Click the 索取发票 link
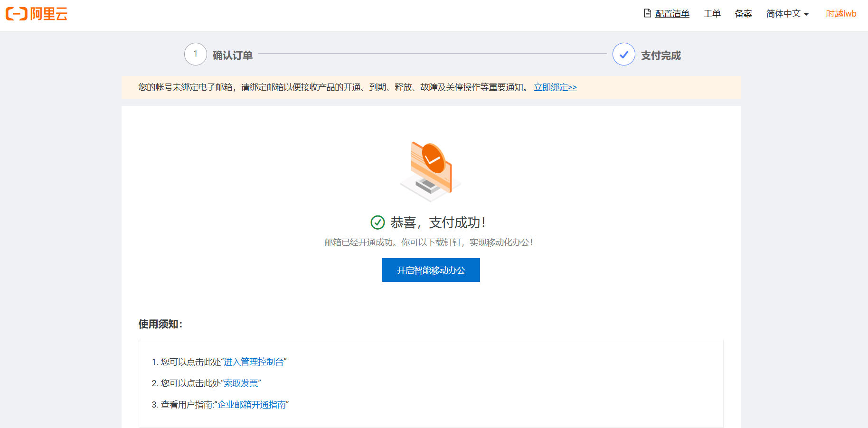Image resolution: width=868 pixels, height=428 pixels. 241,383
